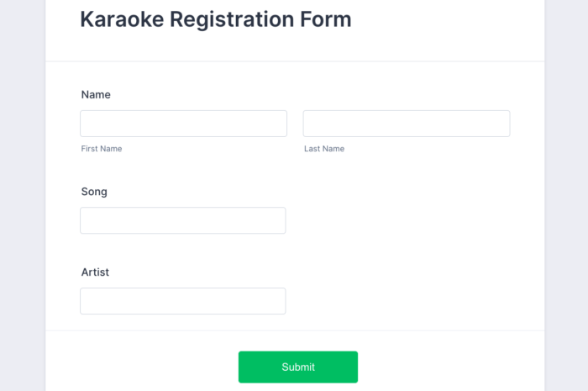Click the divider line above Submit

(295, 330)
